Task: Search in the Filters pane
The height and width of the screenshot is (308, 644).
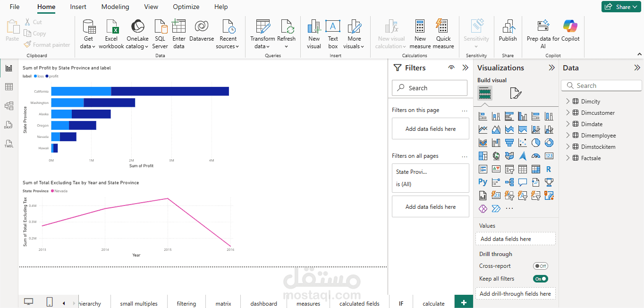Action: [x=430, y=88]
